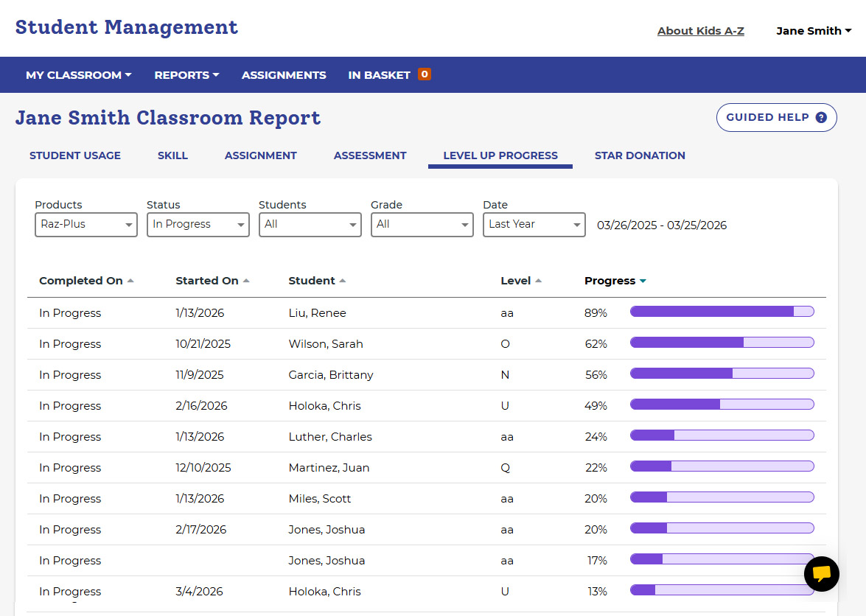This screenshot has height=616, width=866.
Task: Expand the Grade filter dropdown
Action: click(422, 225)
